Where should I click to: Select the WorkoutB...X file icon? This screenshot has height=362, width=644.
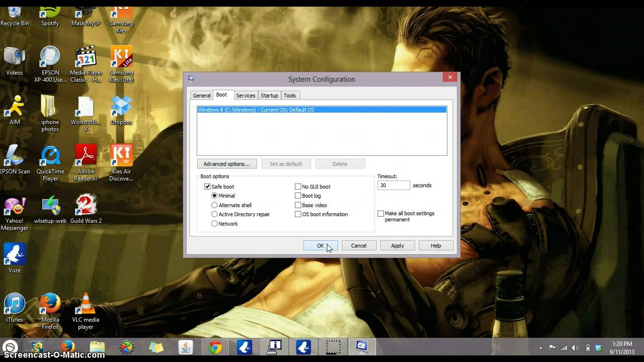point(86,114)
